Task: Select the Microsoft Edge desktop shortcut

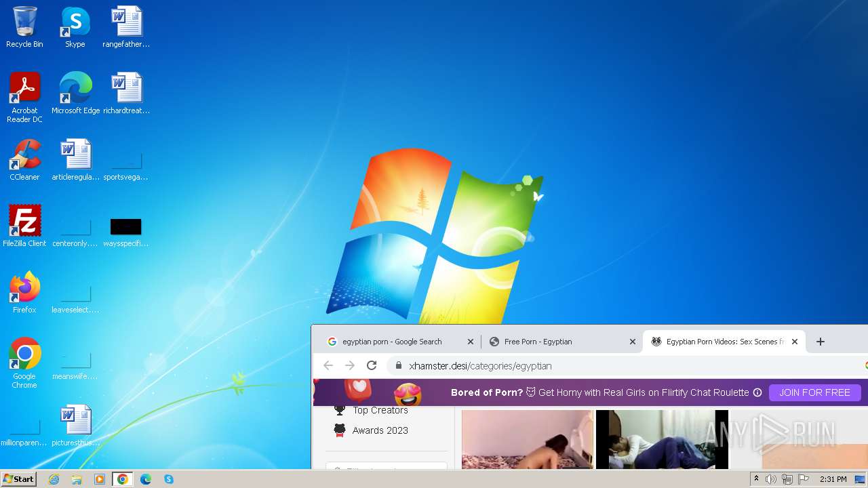Action: tap(75, 94)
